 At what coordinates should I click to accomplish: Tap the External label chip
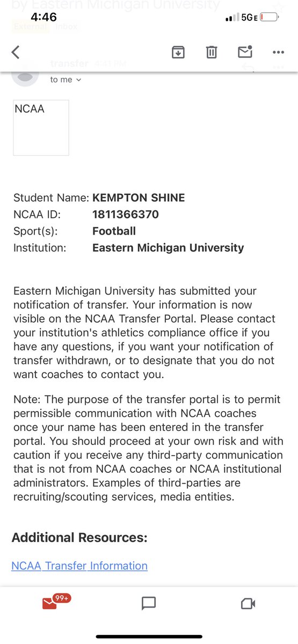tap(30, 26)
